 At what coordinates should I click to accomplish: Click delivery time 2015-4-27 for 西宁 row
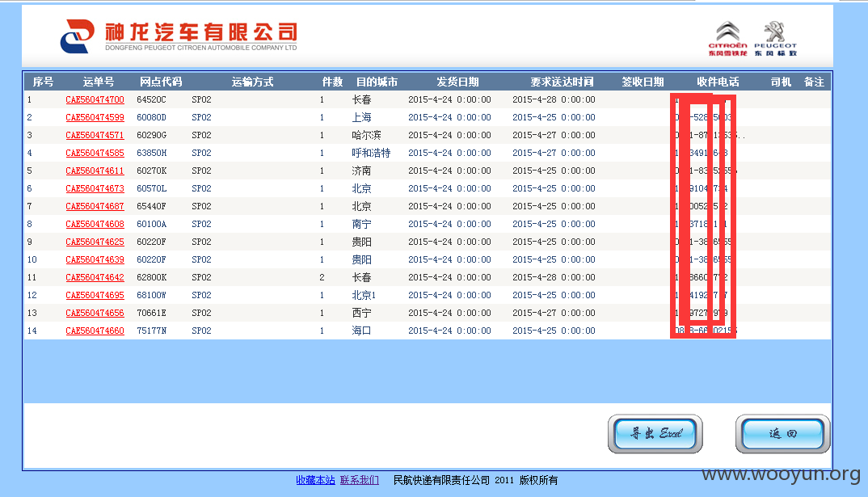point(554,313)
